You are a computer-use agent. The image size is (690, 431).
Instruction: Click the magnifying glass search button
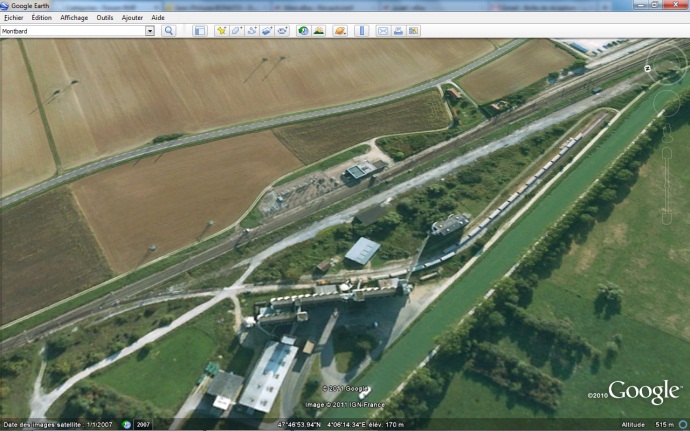point(169,31)
